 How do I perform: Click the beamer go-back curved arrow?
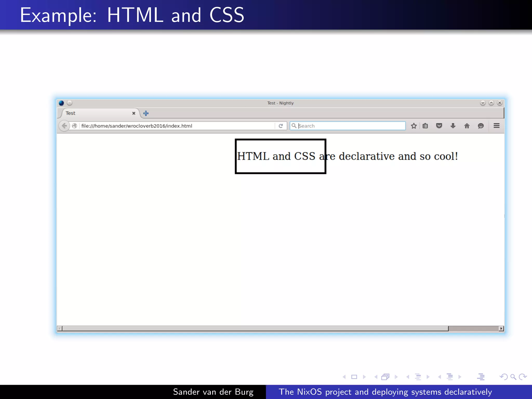click(503, 377)
